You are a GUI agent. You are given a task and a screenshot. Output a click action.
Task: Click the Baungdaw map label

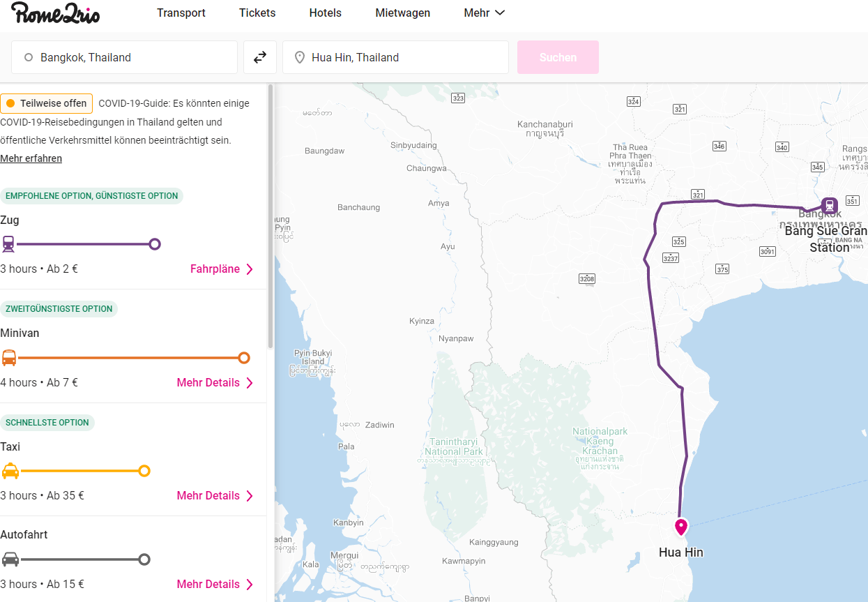325,151
